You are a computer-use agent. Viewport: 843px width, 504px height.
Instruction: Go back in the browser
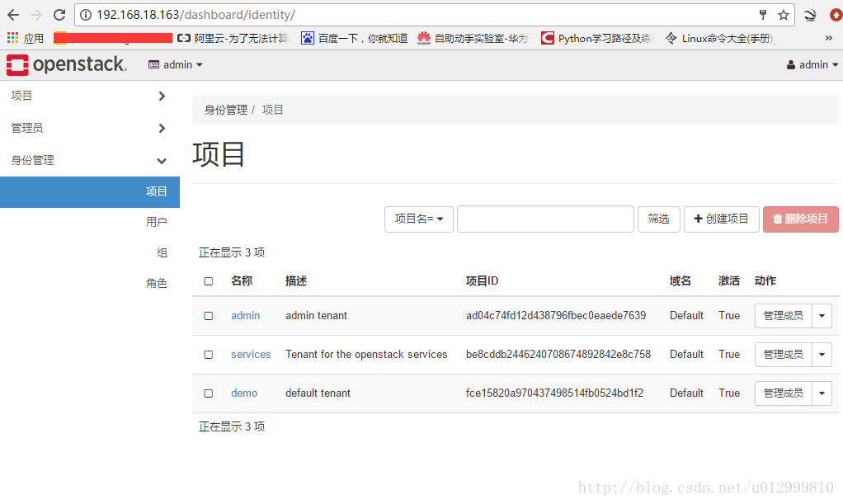(x=13, y=15)
